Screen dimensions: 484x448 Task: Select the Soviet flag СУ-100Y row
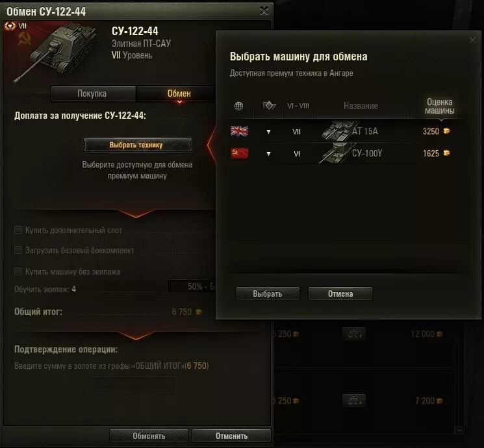[346, 153]
